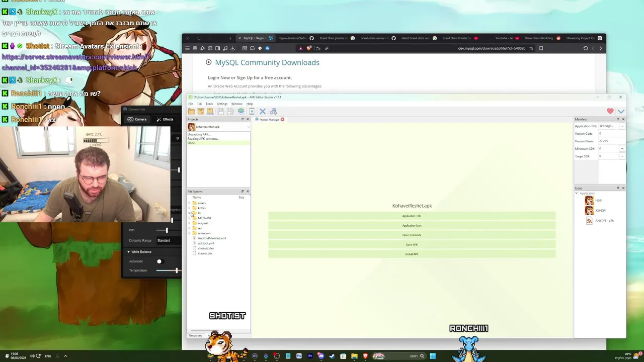Screen dimensions: 644x362
Task: Select apktool.yml in file tree
Action: (x=206, y=243)
